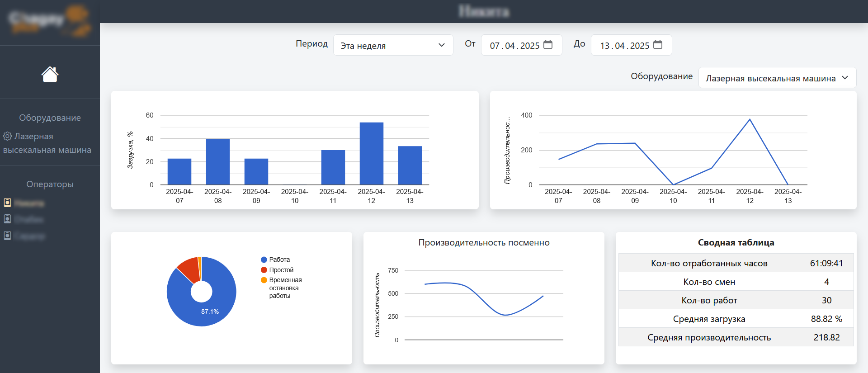Click the 2025-04-08 load bar
This screenshot has width=868, height=373.
pos(218,162)
